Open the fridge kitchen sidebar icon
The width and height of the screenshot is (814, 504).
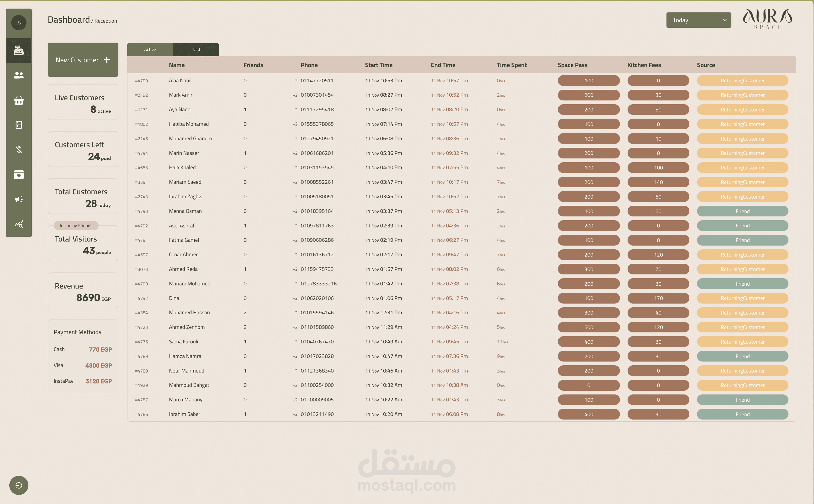click(x=19, y=125)
